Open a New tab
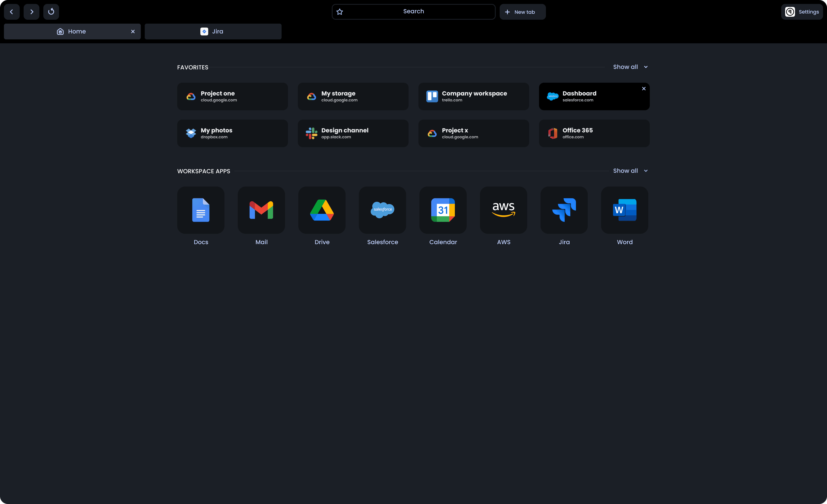The height and width of the screenshot is (504, 827). (522, 12)
